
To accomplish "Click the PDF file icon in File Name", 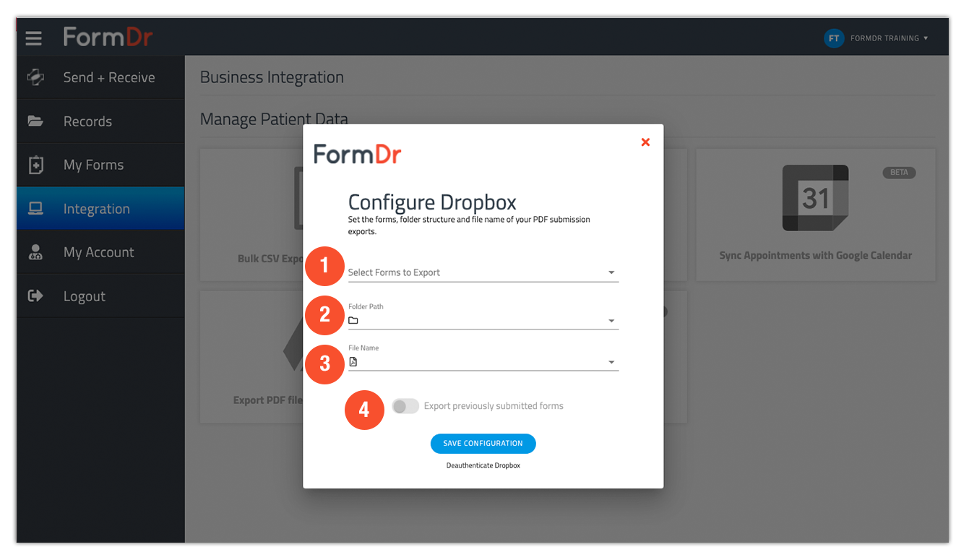I will click(353, 361).
